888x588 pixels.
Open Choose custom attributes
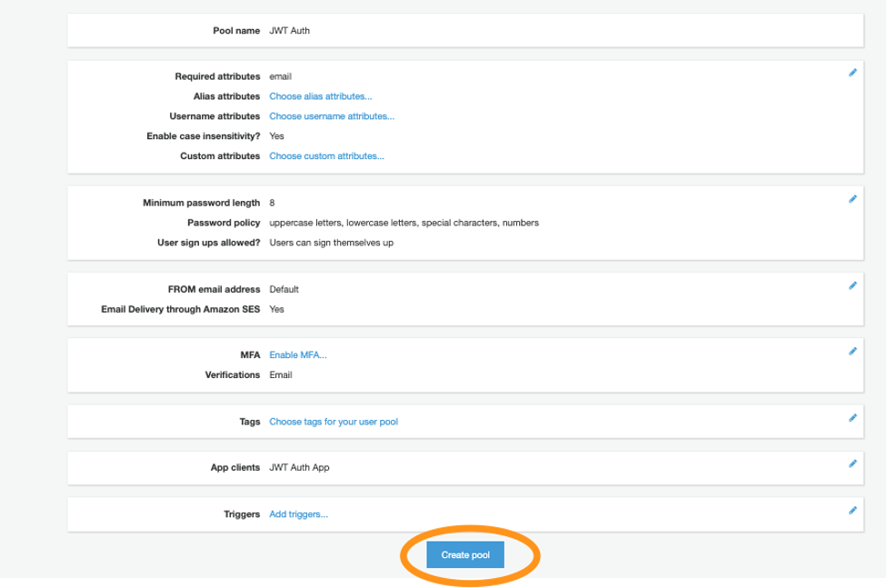pyautogui.click(x=325, y=155)
